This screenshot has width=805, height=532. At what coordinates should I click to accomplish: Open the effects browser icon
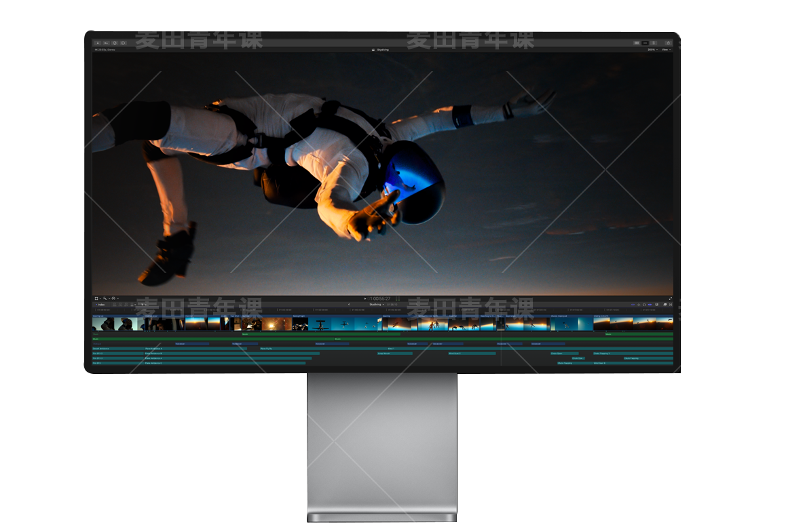pos(665,305)
